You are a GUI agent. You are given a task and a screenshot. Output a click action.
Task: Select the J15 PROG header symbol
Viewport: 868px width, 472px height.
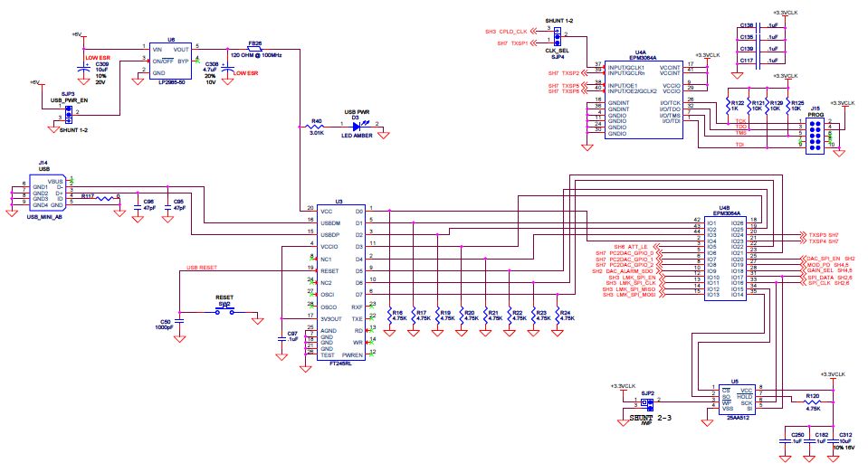[x=815, y=133]
